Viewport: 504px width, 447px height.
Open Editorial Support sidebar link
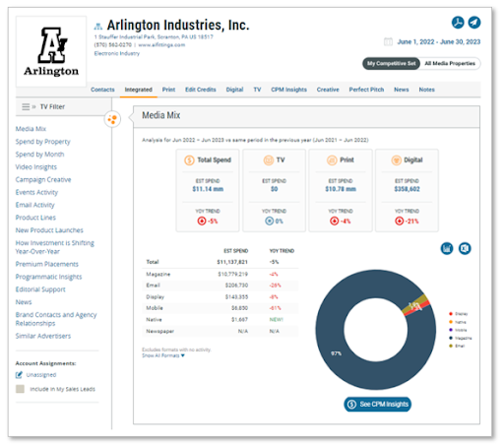coord(40,289)
